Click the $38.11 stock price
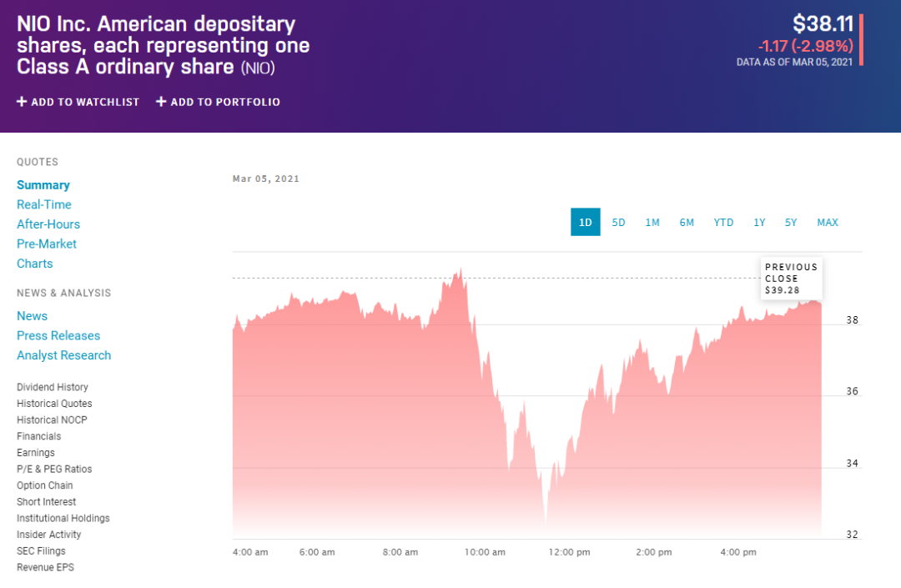Image resolution: width=901 pixels, height=588 pixels. [x=823, y=23]
